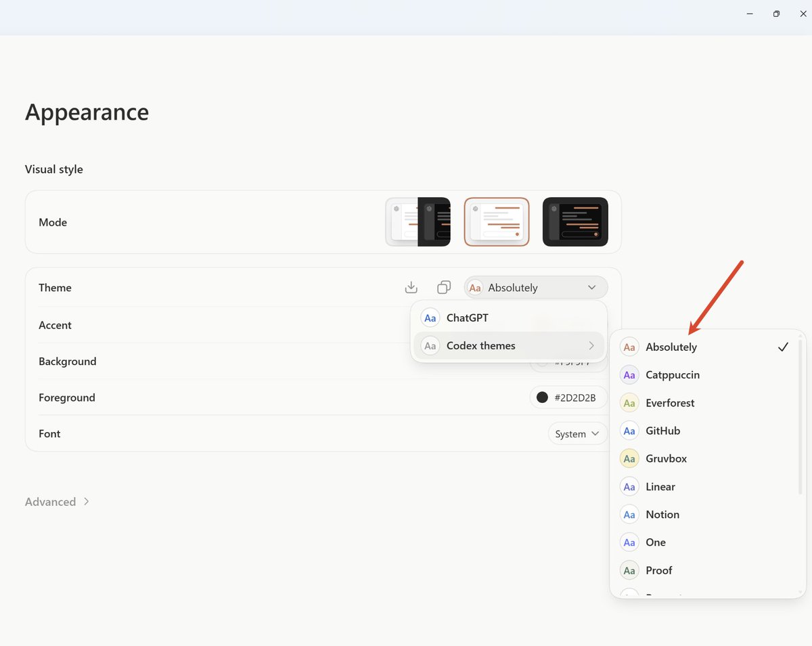Switch to the dark mode thumbnail

[575, 222]
